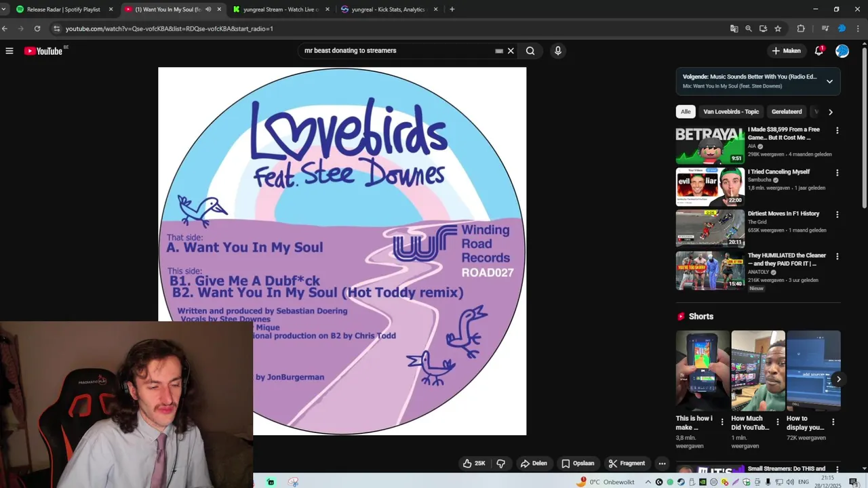Open Chrome profile avatar in toolbar
Viewport: 868px width, 488px height.
tap(842, 28)
